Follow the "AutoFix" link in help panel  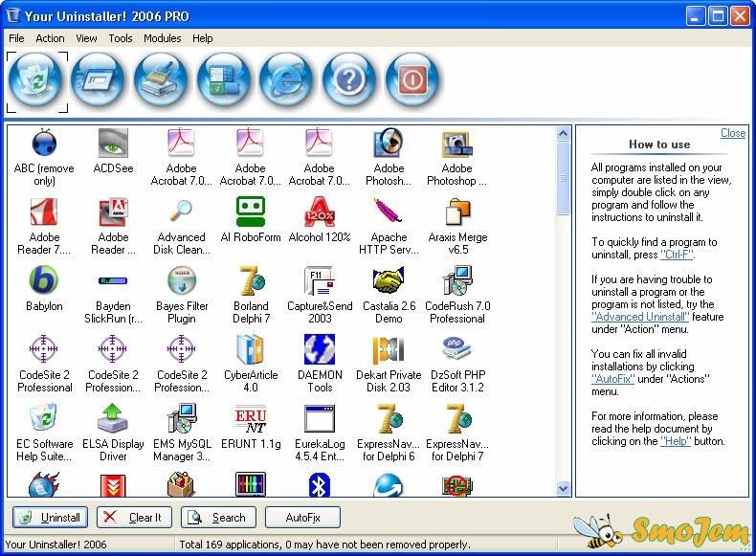click(x=612, y=379)
